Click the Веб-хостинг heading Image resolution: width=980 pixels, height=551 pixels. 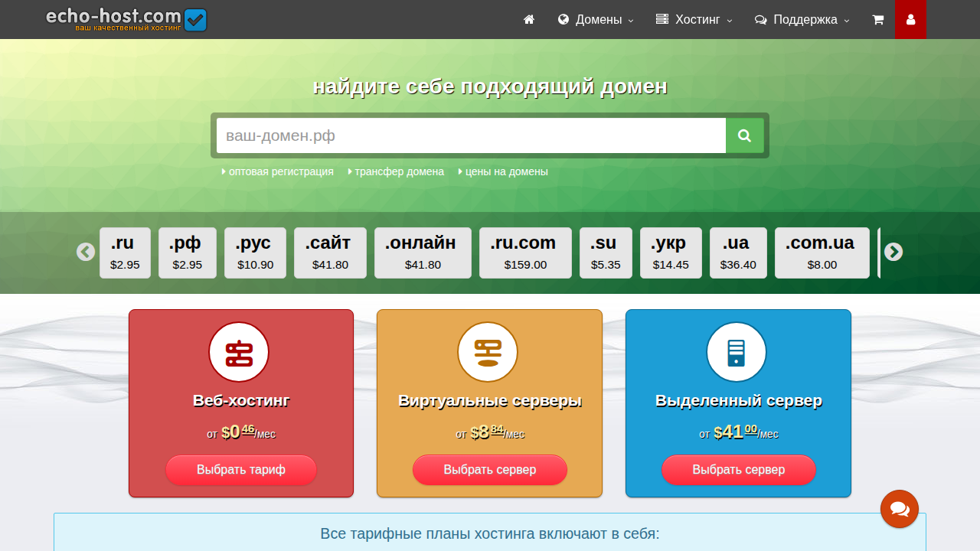[241, 400]
